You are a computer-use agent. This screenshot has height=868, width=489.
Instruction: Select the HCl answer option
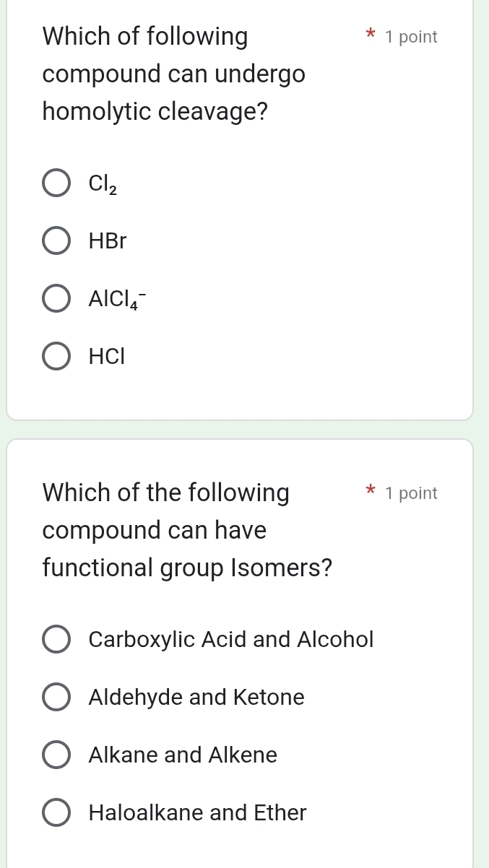(x=56, y=356)
